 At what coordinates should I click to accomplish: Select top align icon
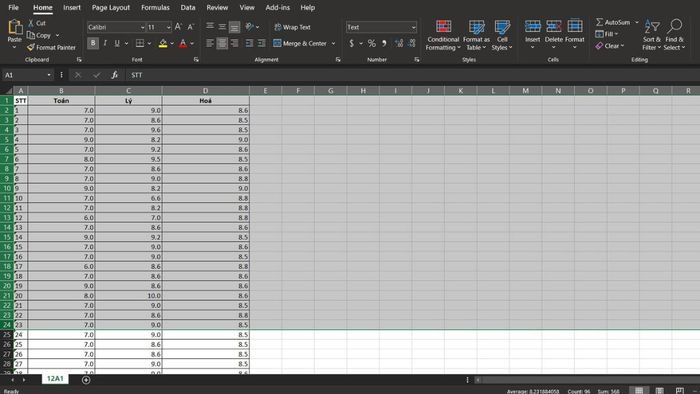coord(210,26)
